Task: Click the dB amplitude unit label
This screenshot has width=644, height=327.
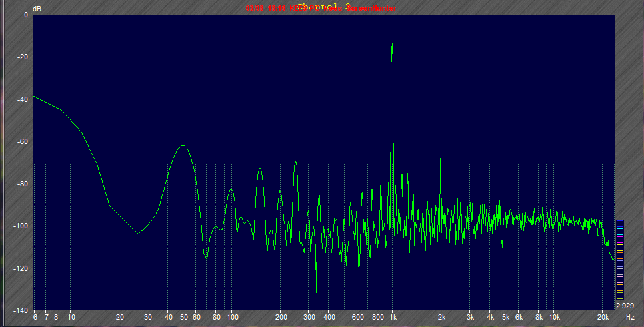Action: pyautogui.click(x=37, y=9)
